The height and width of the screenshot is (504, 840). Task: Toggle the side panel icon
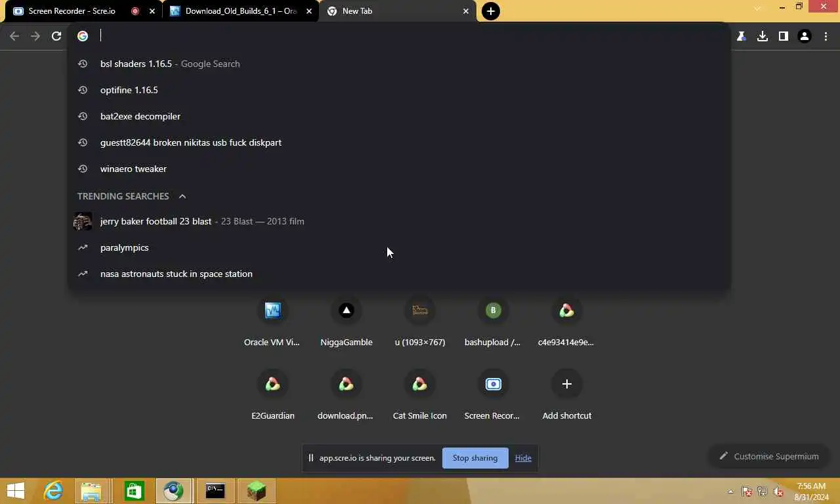pos(783,37)
